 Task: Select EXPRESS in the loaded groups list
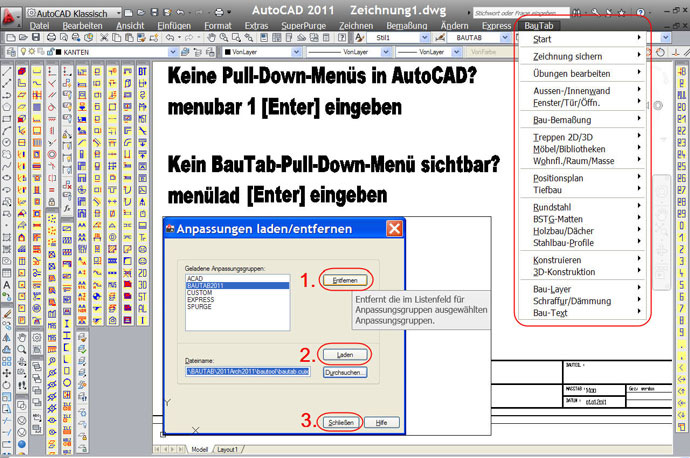237,300
